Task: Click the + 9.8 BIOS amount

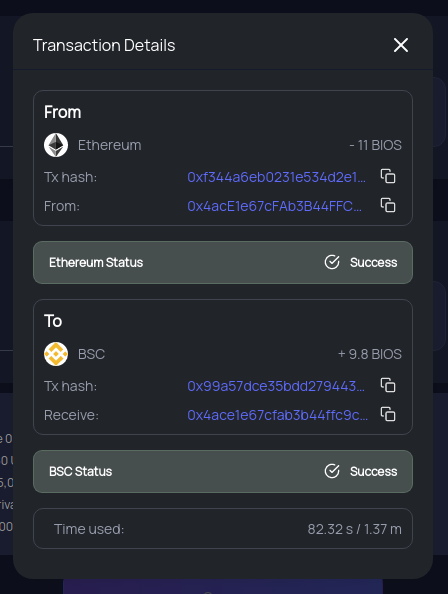Action: click(x=370, y=354)
